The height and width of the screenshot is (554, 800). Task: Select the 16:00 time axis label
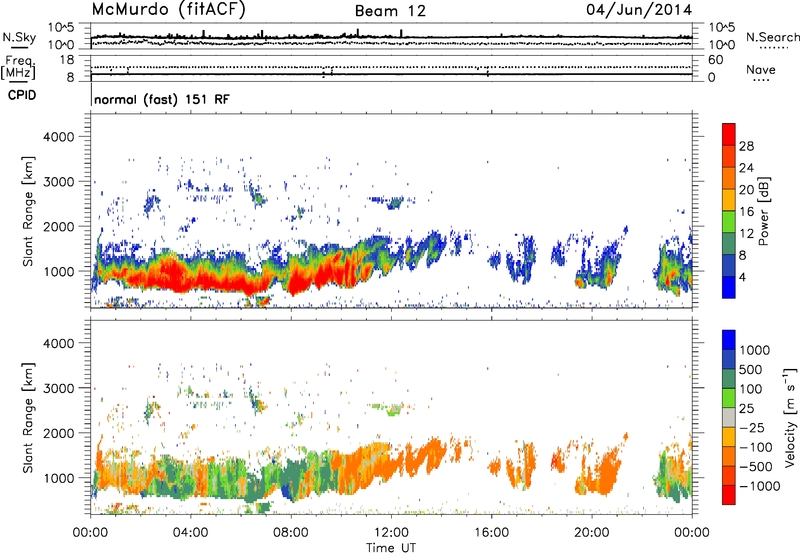491,533
